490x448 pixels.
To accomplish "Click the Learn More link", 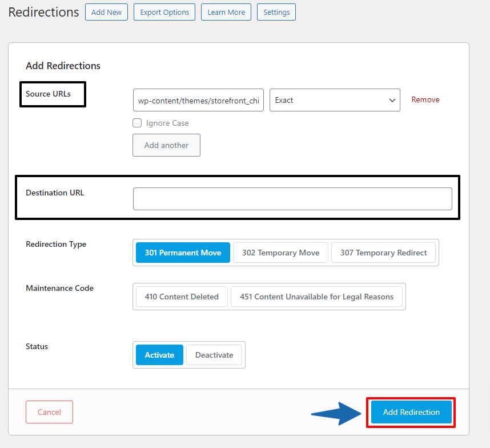I will 226,11.
